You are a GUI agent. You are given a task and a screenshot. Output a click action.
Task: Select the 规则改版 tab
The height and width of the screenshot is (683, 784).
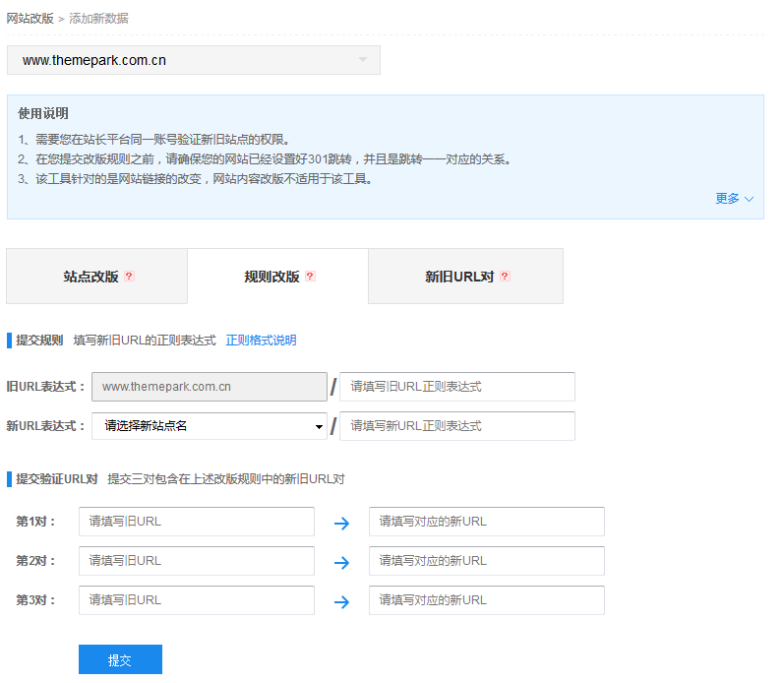coord(272,277)
